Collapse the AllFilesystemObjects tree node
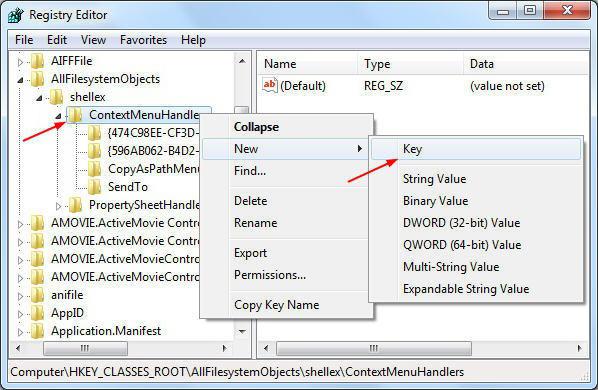Viewport: 598px width, 390px height. (x=21, y=80)
